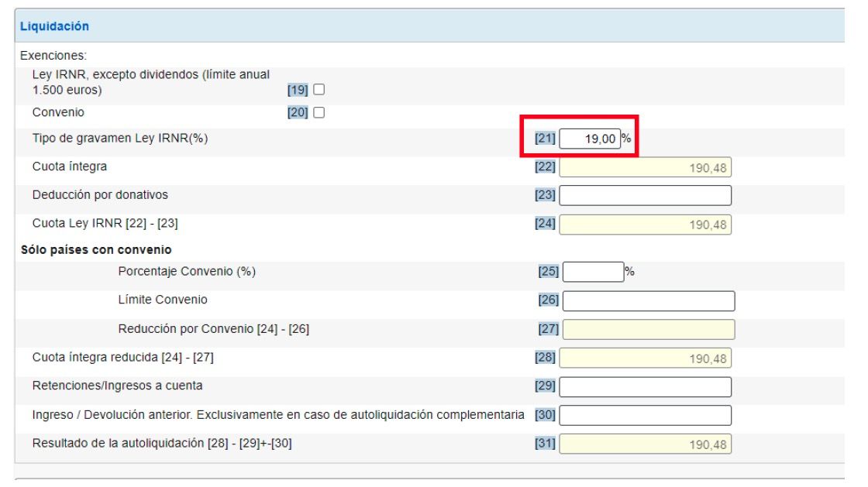This screenshot has height=487, width=868.
Task: Click the Ingreso / Devolución anterior input [30]
Action: [x=645, y=415]
